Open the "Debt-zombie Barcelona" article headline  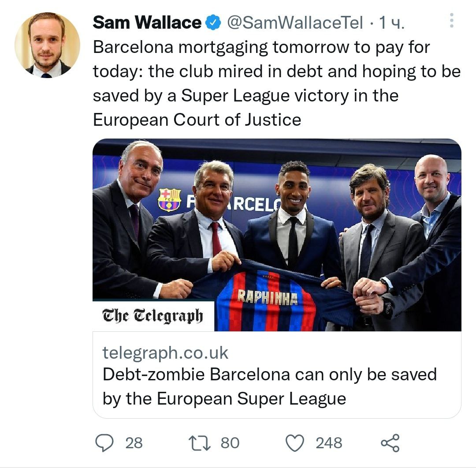pyautogui.click(x=269, y=386)
